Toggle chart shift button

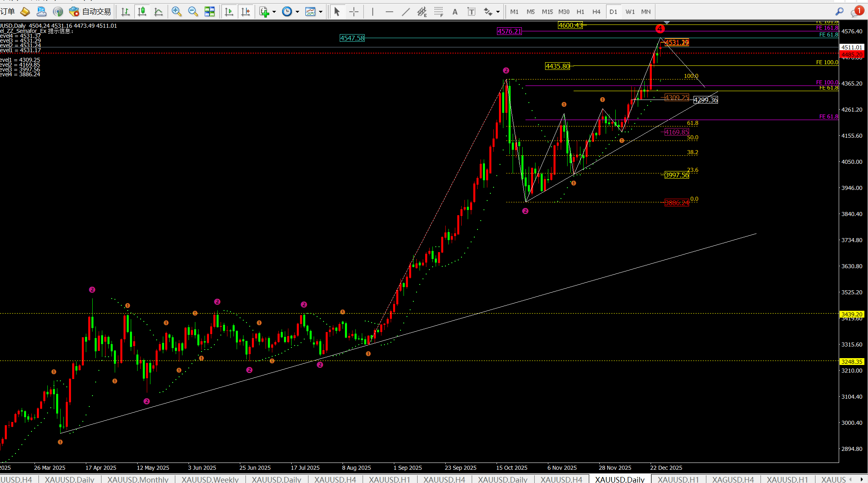[245, 12]
